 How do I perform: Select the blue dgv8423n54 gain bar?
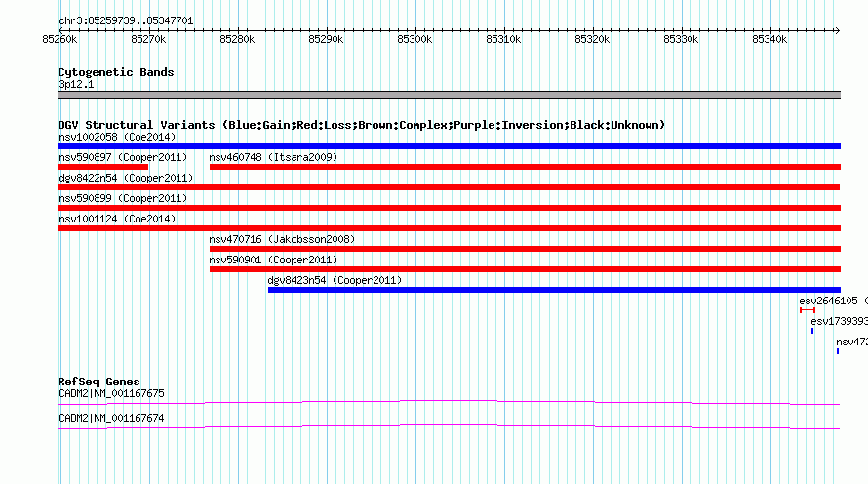[554, 290]
